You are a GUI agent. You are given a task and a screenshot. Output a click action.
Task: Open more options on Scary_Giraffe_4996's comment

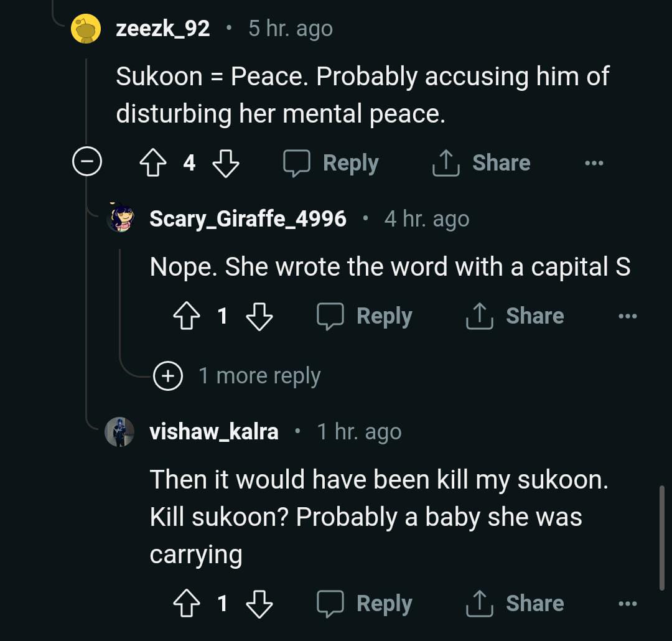click(x=627, y=317)
